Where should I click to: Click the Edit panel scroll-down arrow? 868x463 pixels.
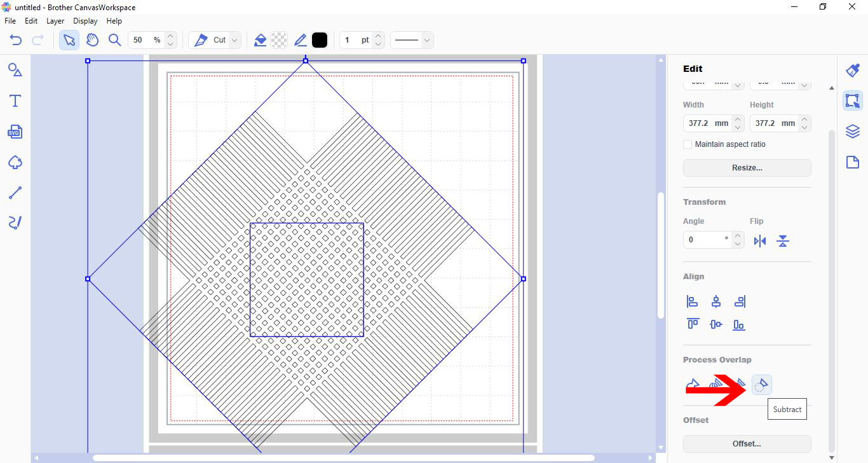coord(832,457)
